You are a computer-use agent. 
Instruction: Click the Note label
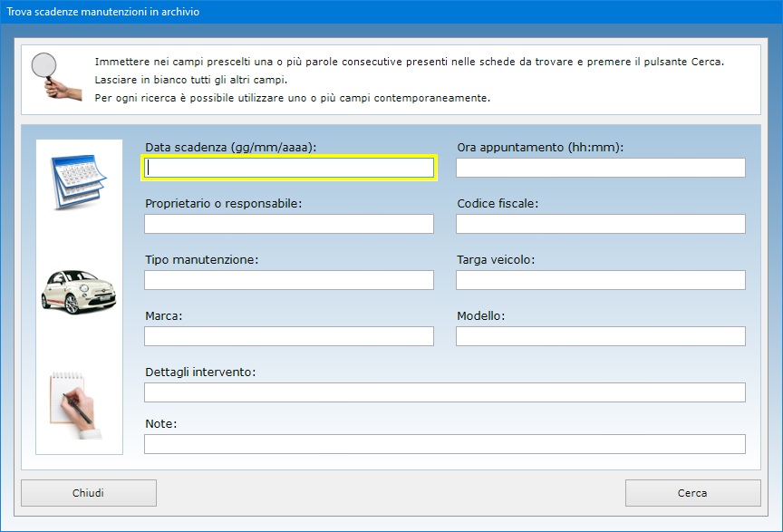click(x=160, y=423)
